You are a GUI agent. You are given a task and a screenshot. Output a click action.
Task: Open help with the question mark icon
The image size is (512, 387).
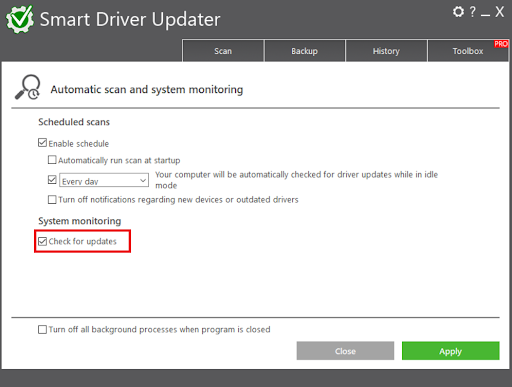(x=473, y=12)
